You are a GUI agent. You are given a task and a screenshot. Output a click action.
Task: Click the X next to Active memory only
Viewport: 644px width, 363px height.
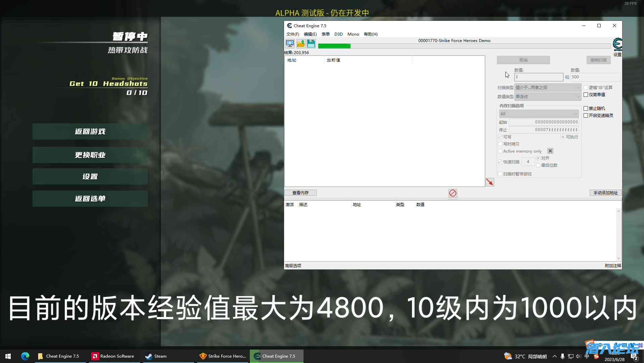(x=550, y=151)
